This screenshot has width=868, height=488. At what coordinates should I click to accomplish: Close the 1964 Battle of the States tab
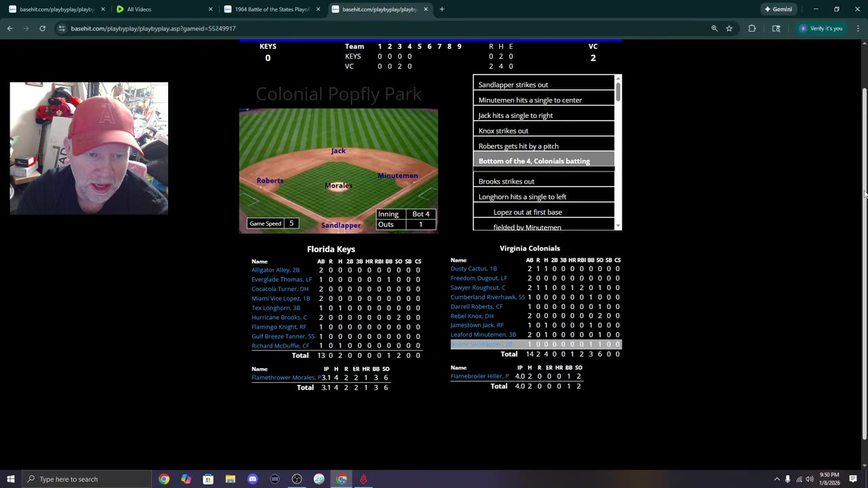(x=318, y=9)
